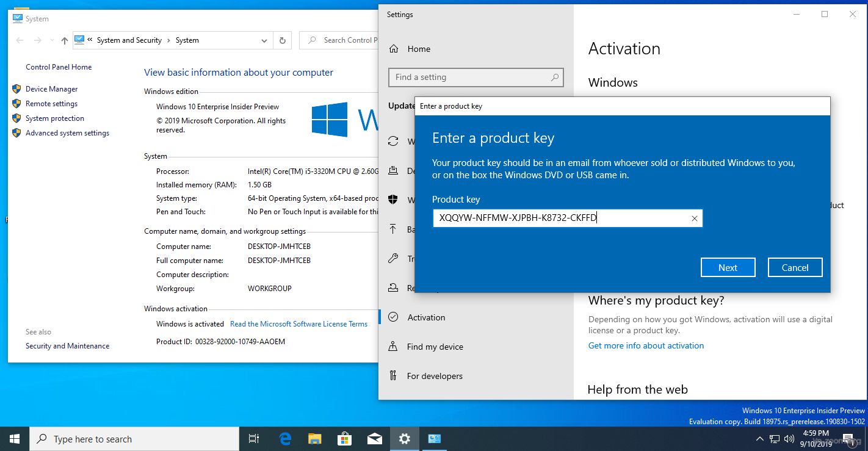
Task: Click the Windows Update sync arrows icon
Action: 394,142
